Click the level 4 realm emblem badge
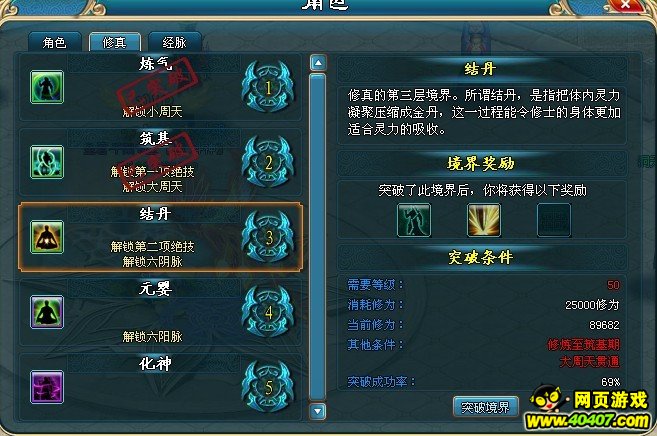657x436 pixels. [268, 312]
